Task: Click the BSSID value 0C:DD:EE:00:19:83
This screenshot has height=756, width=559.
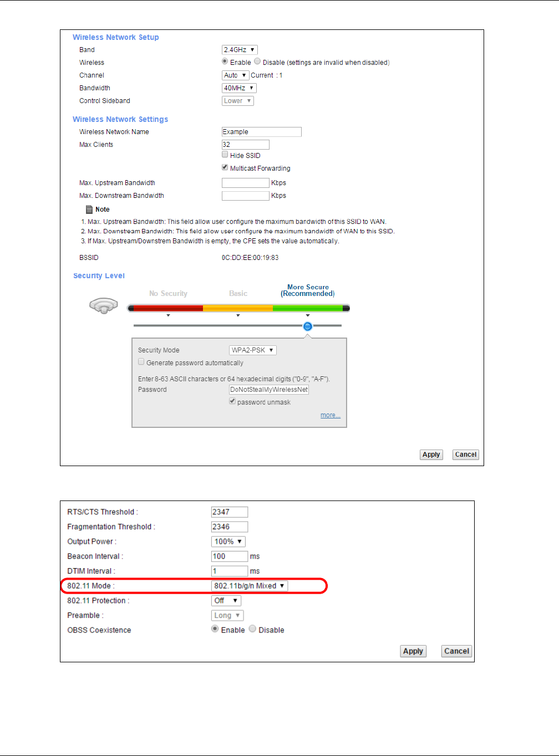Action: (250, 258)
